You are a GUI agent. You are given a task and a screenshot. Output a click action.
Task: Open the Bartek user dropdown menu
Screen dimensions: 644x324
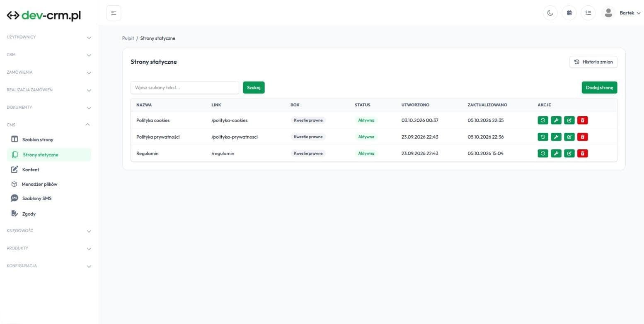tap(622, 13)
